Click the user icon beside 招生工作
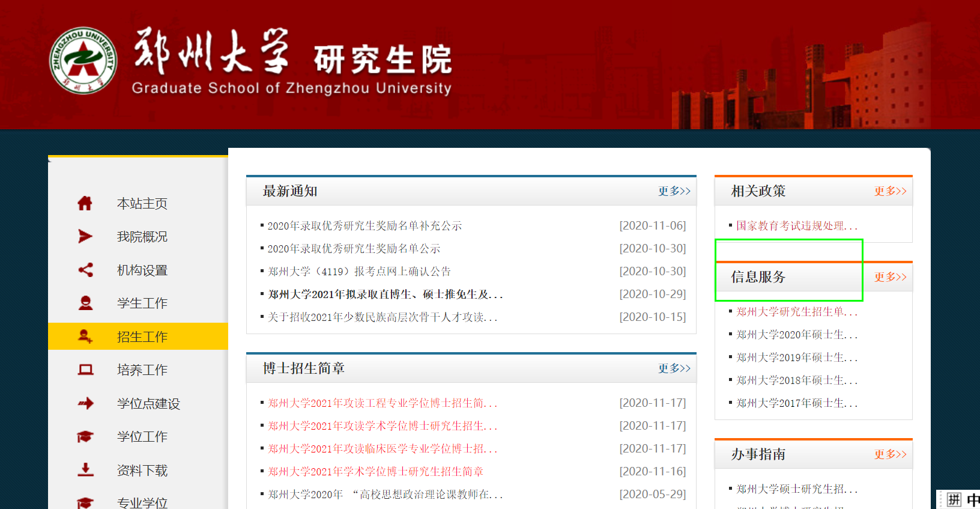 (85, 337)
